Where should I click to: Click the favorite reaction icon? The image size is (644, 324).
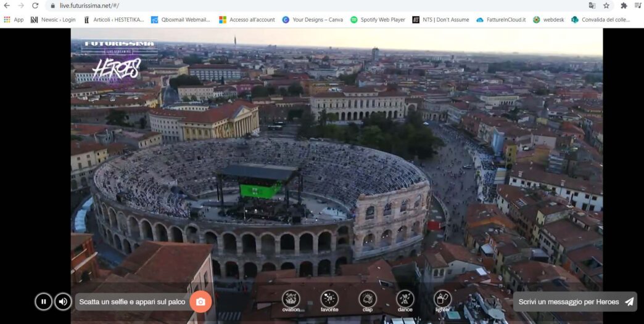329,299
